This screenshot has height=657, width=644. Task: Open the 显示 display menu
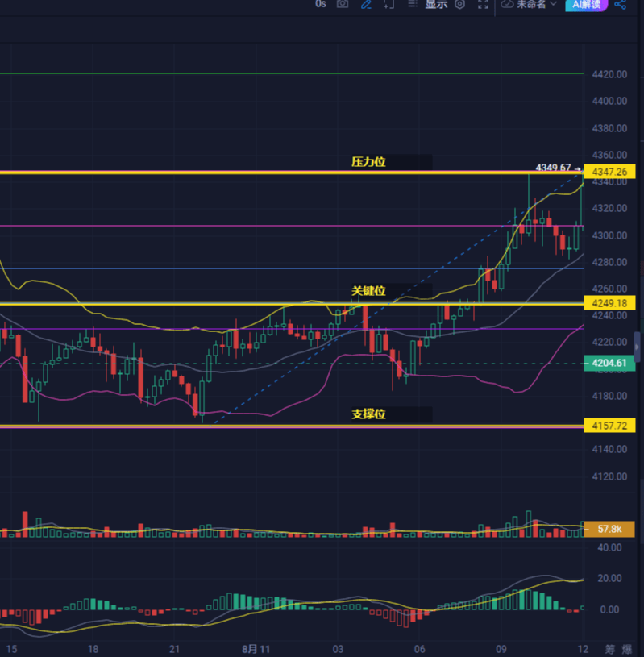(x=436, y=4)
